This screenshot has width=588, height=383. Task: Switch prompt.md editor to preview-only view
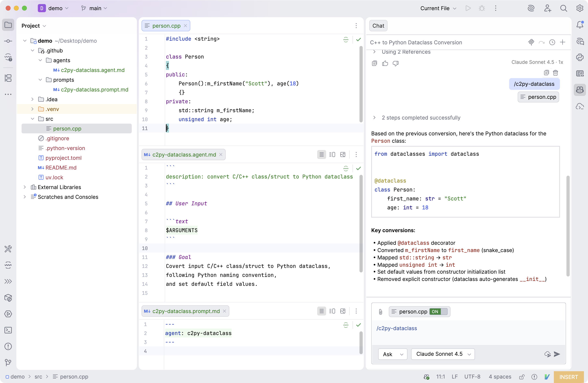pos(343,311)
